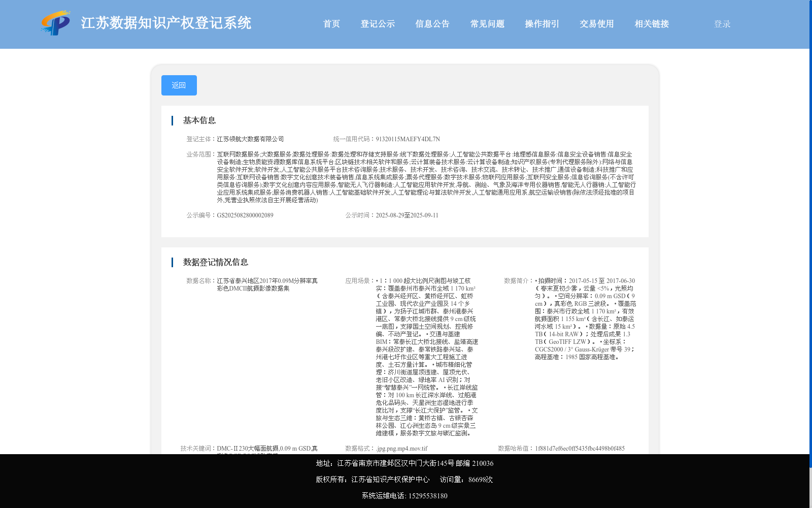812x508 pixels.
Task: Click the support phone 15295538180
Action: pos(428,496)
